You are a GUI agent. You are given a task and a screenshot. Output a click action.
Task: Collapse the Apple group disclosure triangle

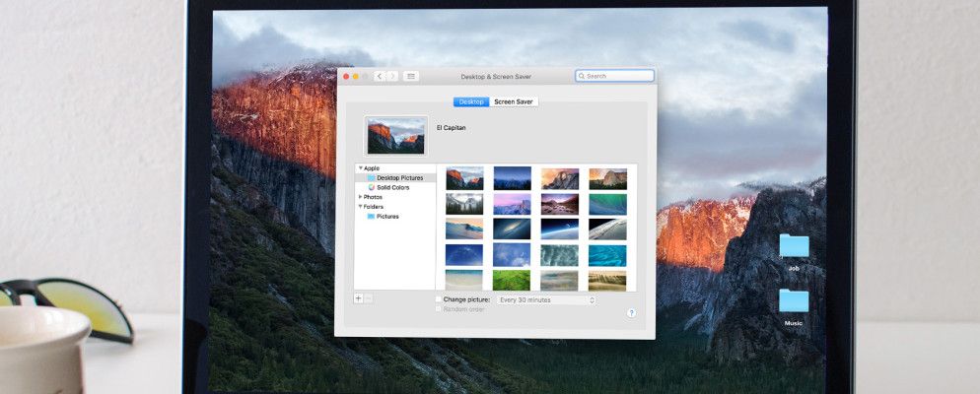click(x=361, y=168)
